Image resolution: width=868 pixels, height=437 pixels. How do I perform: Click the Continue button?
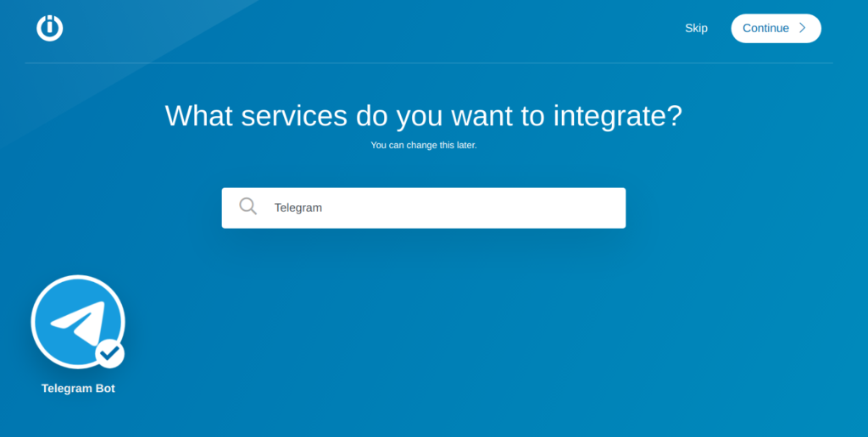coord(776,28)
